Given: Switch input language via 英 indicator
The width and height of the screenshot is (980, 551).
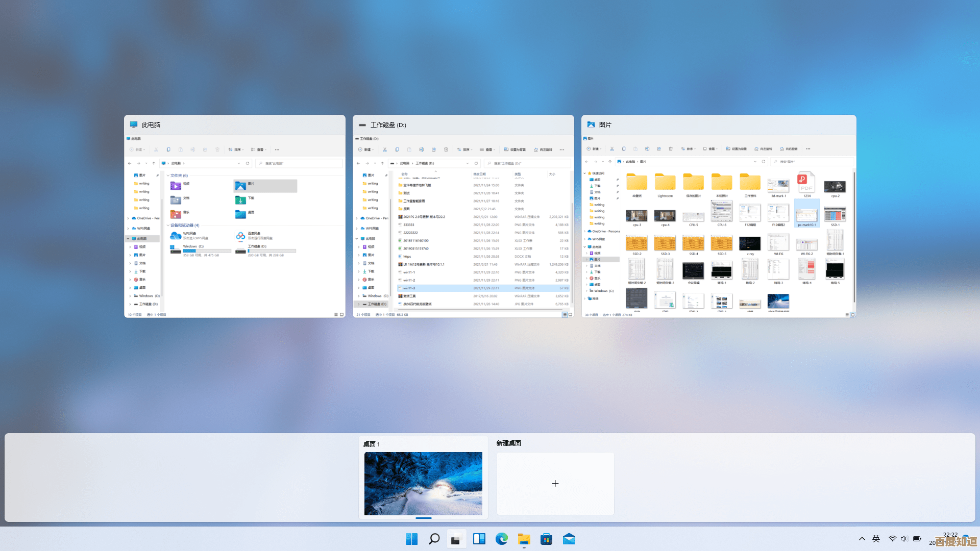Looking at the screenshot, I should click(x=876, y=539).
